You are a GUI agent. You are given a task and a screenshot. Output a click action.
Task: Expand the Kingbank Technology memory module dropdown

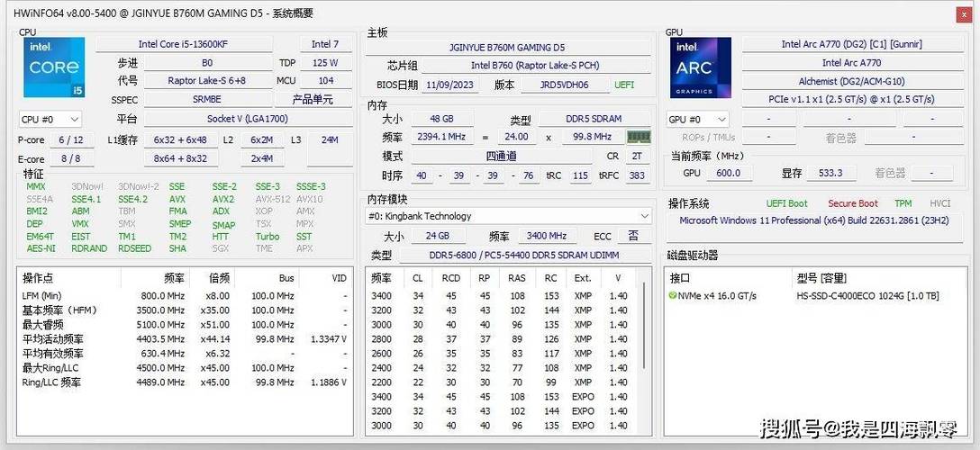click(x=508, y=216)
